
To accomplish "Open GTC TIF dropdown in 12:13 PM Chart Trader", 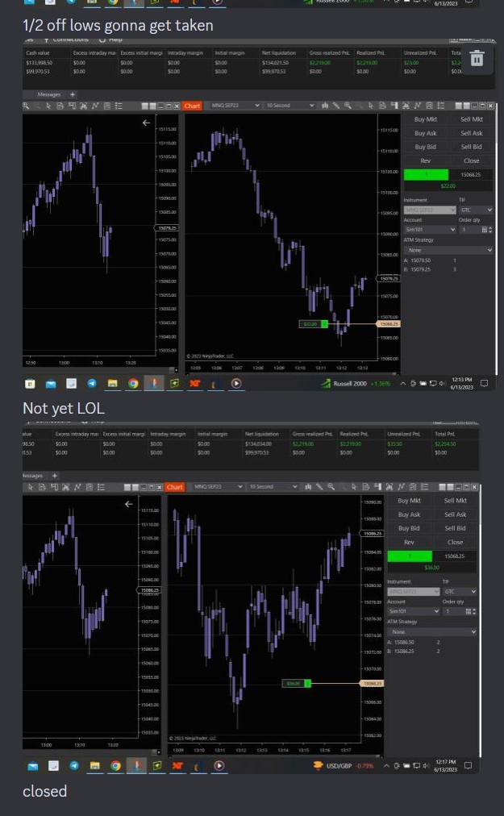I will tap(476, 210).
